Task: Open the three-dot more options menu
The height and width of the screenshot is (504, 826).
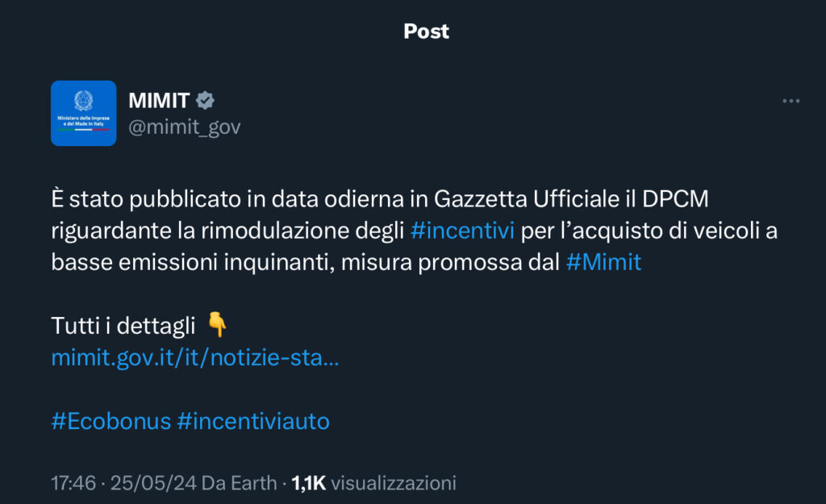Action: click(x=791, y=101)
